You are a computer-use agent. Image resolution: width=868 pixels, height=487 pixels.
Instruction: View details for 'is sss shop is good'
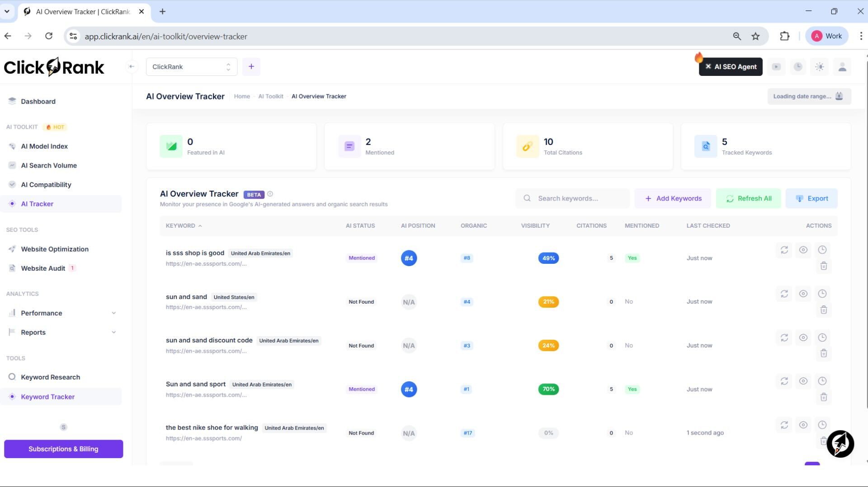point(803,249)
